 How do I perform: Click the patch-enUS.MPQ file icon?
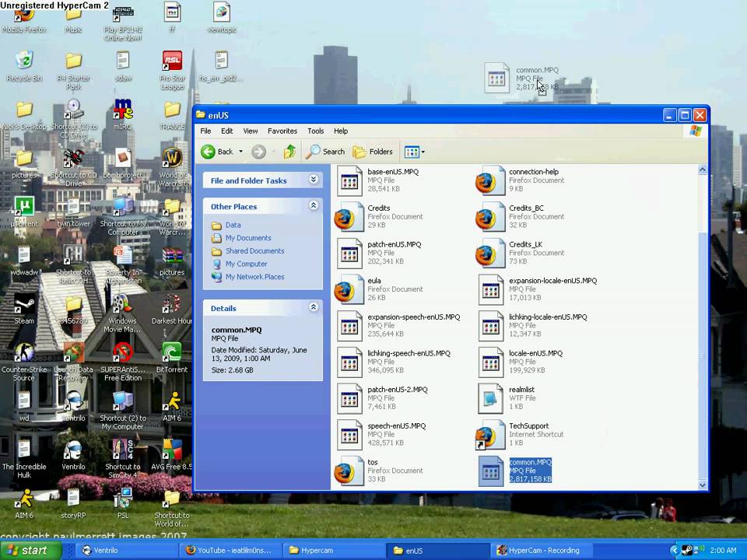(349, 254)
